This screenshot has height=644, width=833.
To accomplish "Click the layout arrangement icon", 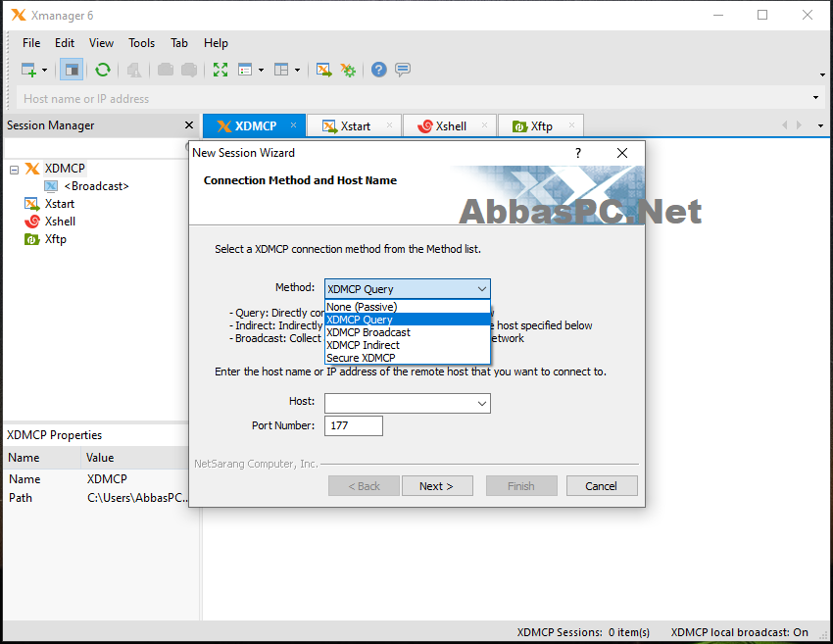I will (281, 70).
